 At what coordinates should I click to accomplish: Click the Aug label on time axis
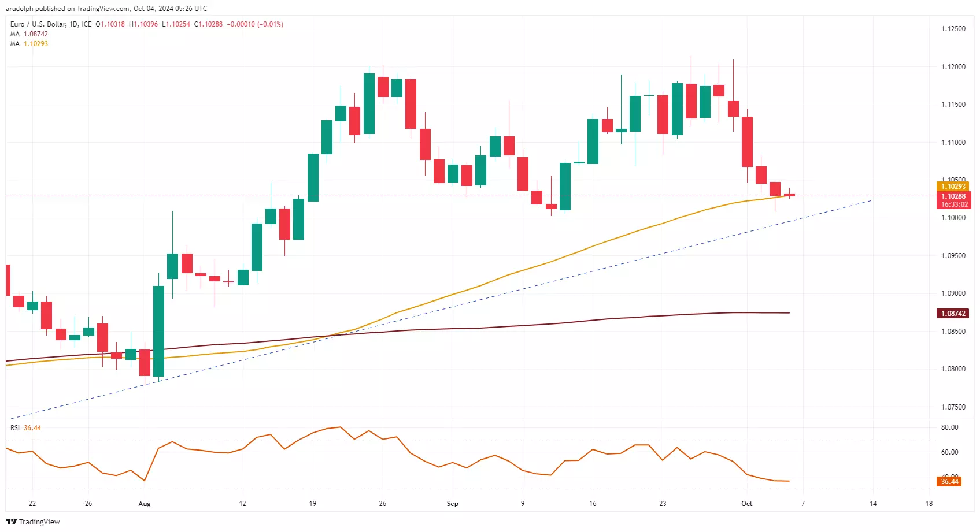pos(145,504)
